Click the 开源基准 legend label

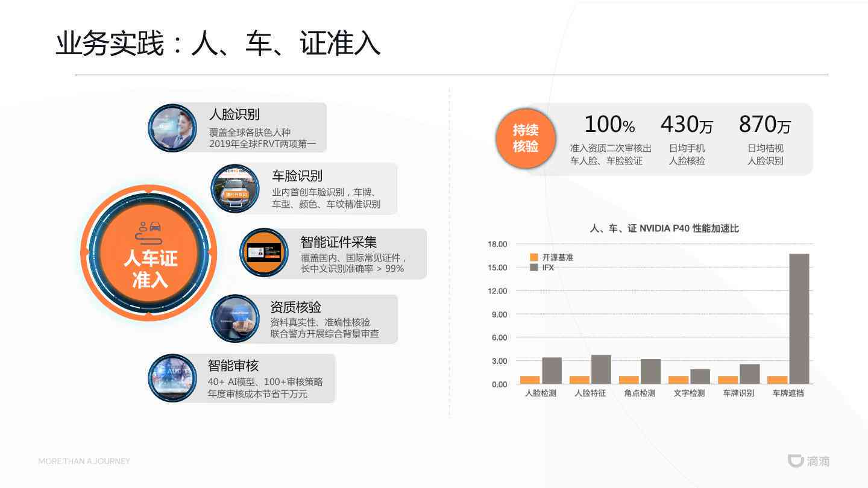pyautogui.click(x=558, y=257)
